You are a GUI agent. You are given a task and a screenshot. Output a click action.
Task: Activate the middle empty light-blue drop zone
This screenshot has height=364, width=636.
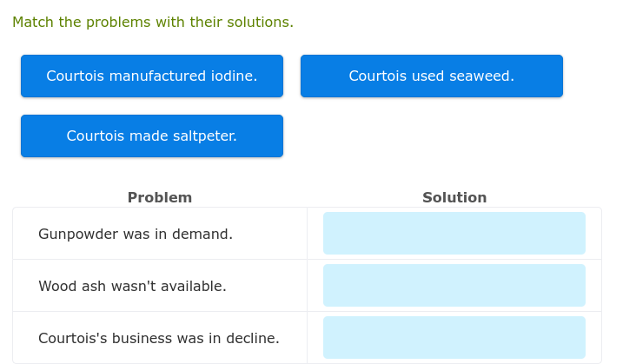click(x=454, y=286)
